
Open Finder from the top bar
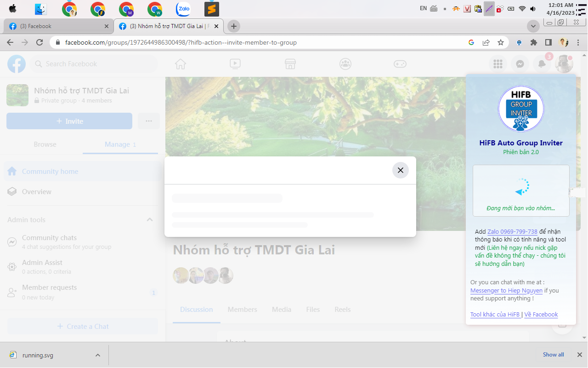click(41, 9)
